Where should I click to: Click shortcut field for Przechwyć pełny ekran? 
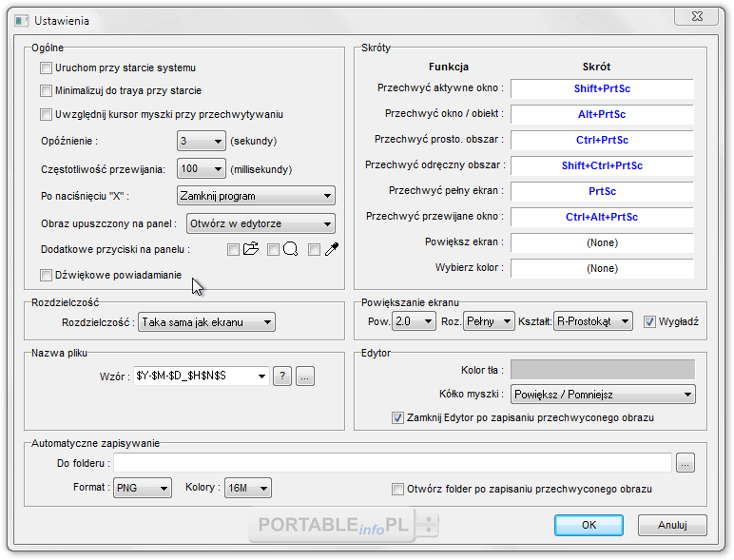click(602, 191)
